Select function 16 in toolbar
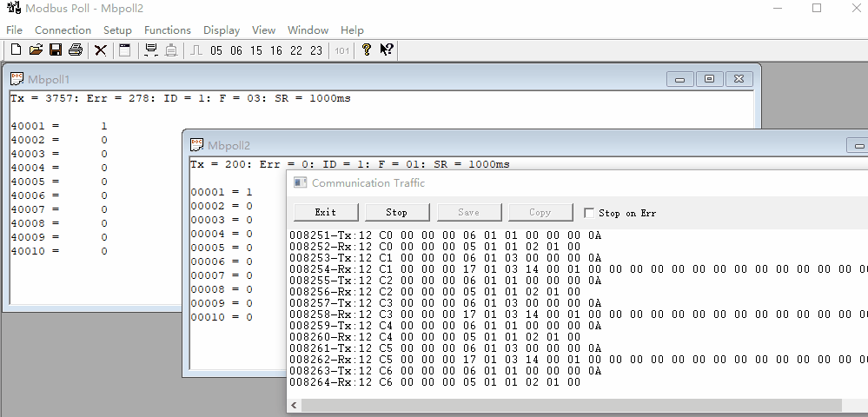Image resolution: width=868 pixels, height=417 pixels. point(276,50)
